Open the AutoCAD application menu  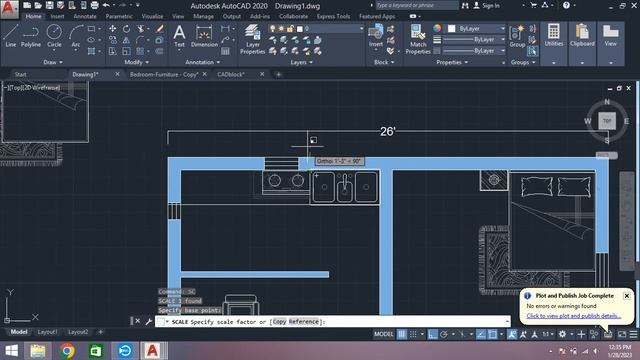click(9, 9)
